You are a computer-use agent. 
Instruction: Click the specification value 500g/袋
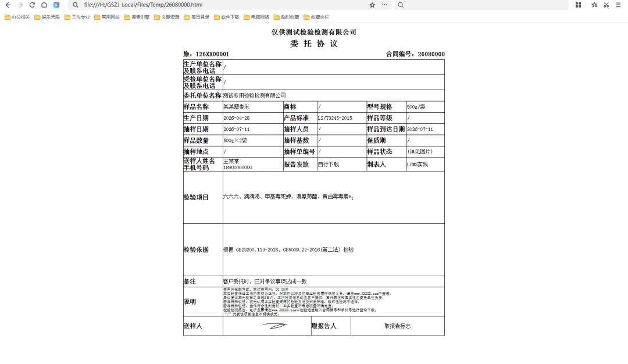[x=416, y=107]
